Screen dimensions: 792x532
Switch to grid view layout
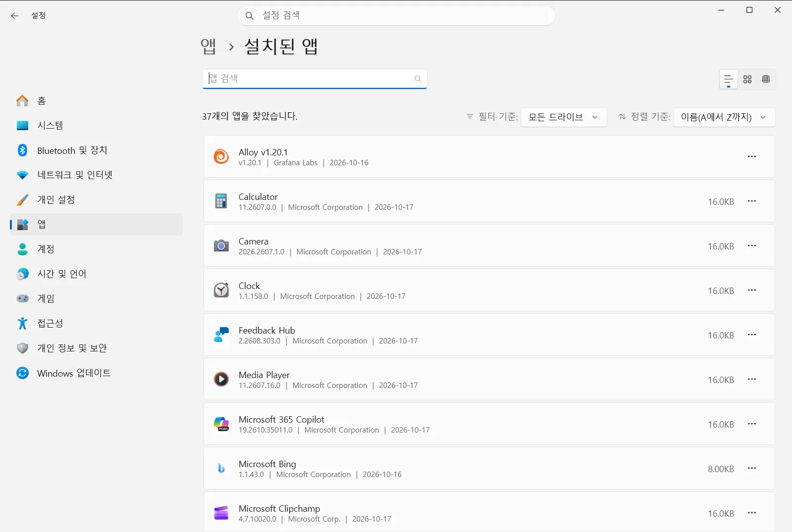[x=747, y=79]
